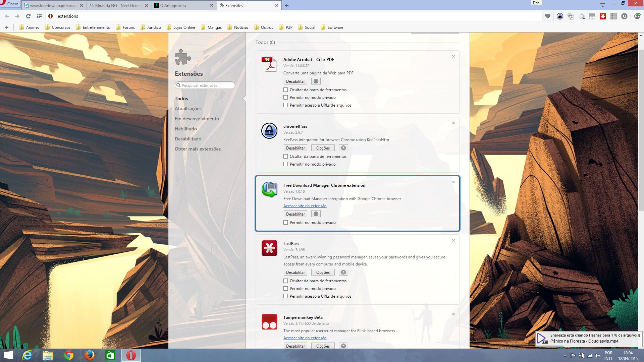This screenshot has width=644, height=362.
Task: Remove chromeIPass extension with X
Action: tap(453, 123)
